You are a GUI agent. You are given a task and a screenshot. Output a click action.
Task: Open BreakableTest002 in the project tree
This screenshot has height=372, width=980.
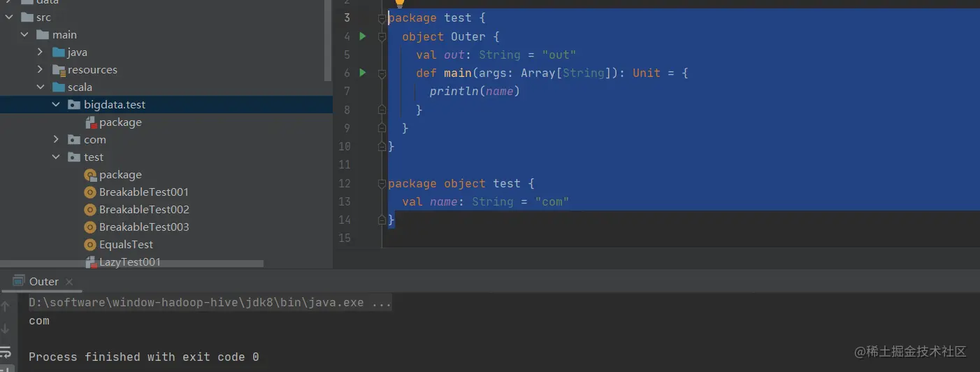[x=144, y=210]
